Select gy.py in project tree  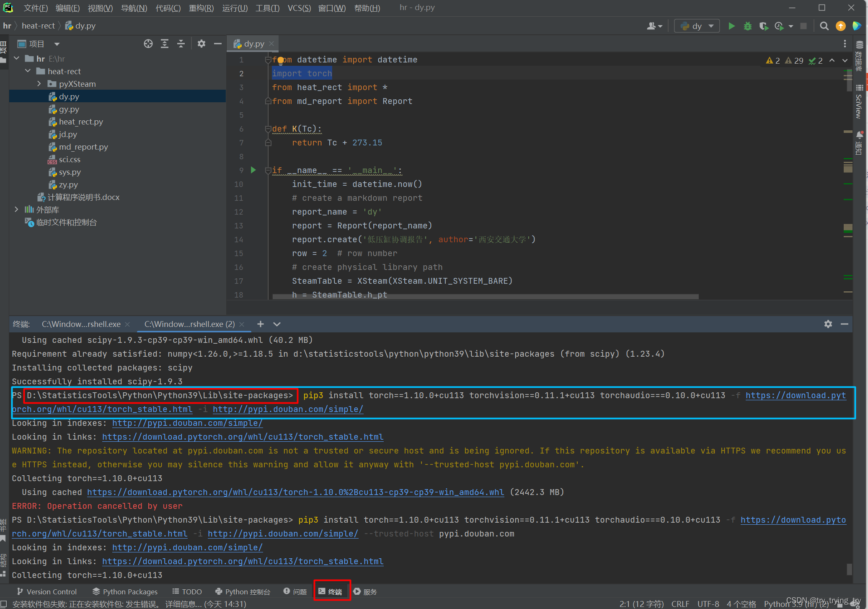69,109
